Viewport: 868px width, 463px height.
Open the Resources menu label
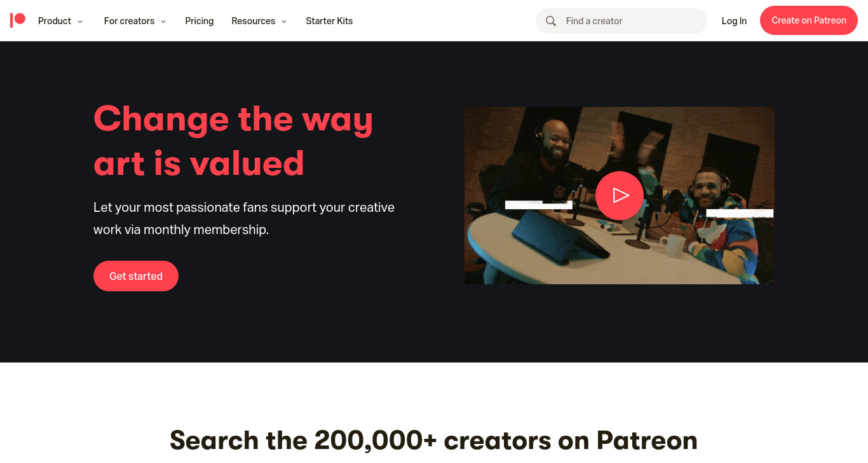pyautogui.click(x=254, y=21)
